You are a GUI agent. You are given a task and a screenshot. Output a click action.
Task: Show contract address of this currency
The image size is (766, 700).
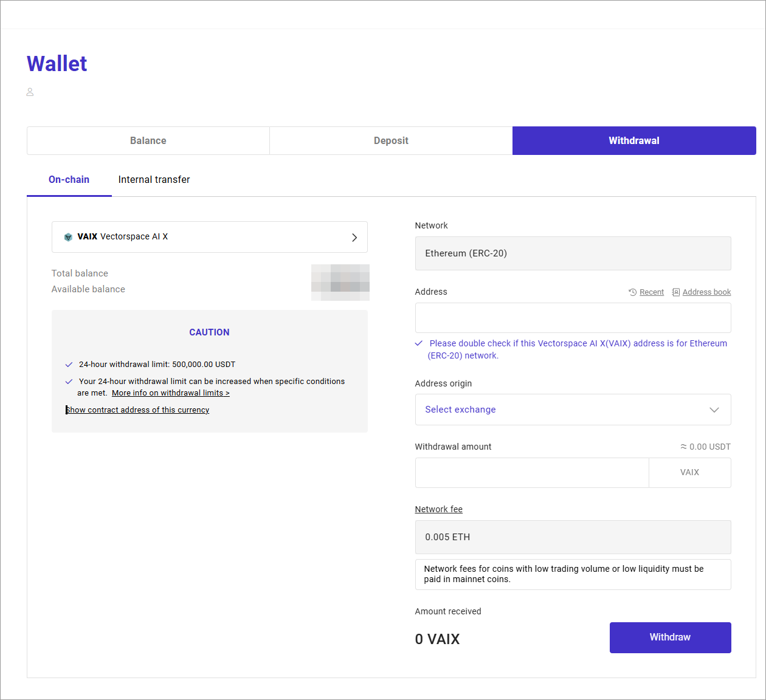coord(137,410)
